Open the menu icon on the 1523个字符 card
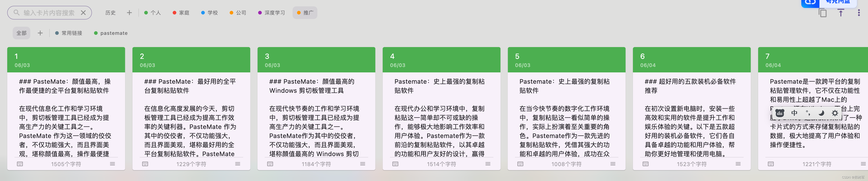This screenshot has width=868, height=181. click(738, 164)
